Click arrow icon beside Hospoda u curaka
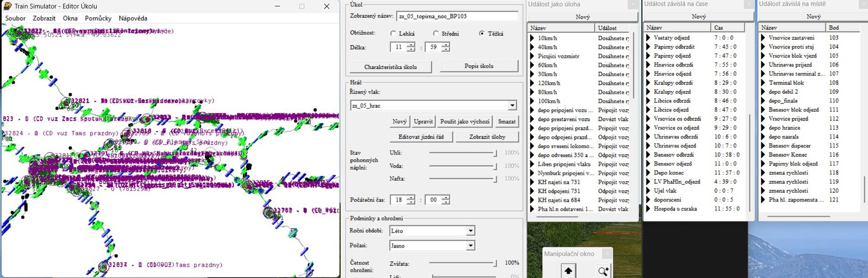This screenshot has width=868, height=278. coord(648,209)
